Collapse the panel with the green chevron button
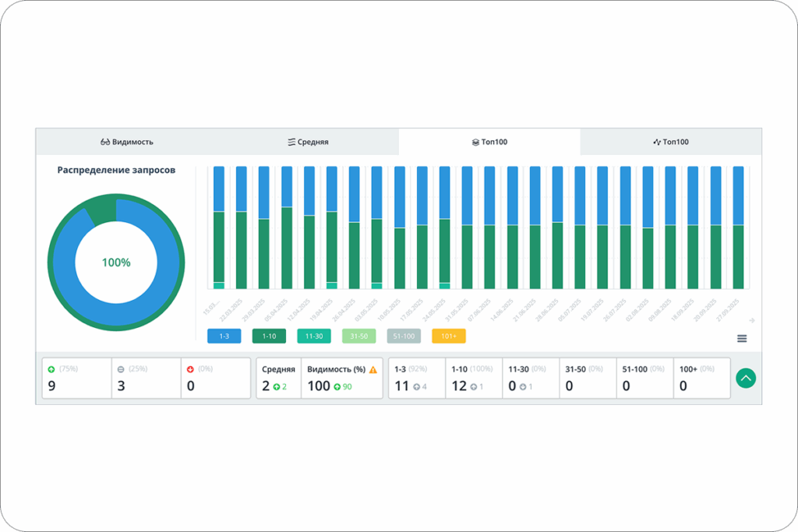Viewport: 798px width, 532px height. coord(746,378)
